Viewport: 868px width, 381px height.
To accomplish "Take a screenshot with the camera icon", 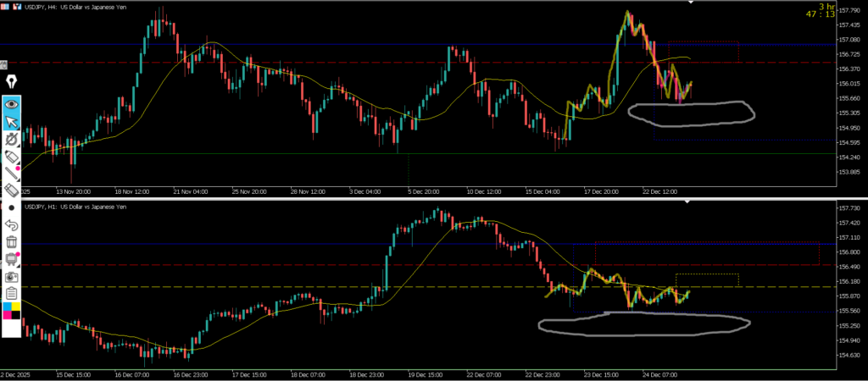I will point(12,277).
